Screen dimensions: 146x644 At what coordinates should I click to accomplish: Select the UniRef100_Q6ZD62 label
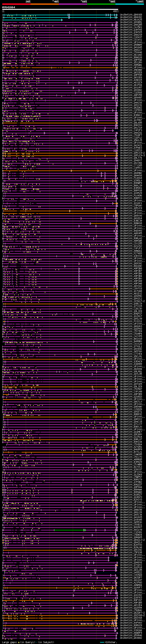pyautogui.click(x=131, y=108)
